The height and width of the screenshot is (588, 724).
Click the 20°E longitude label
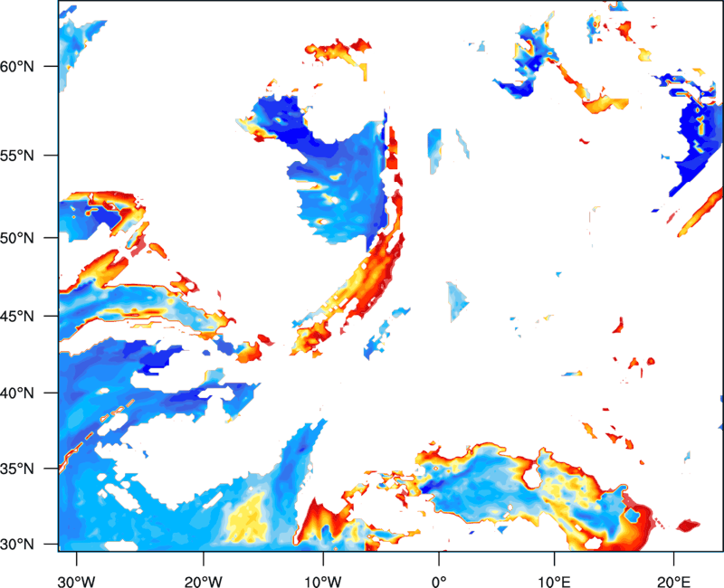(x=673, y=582)
